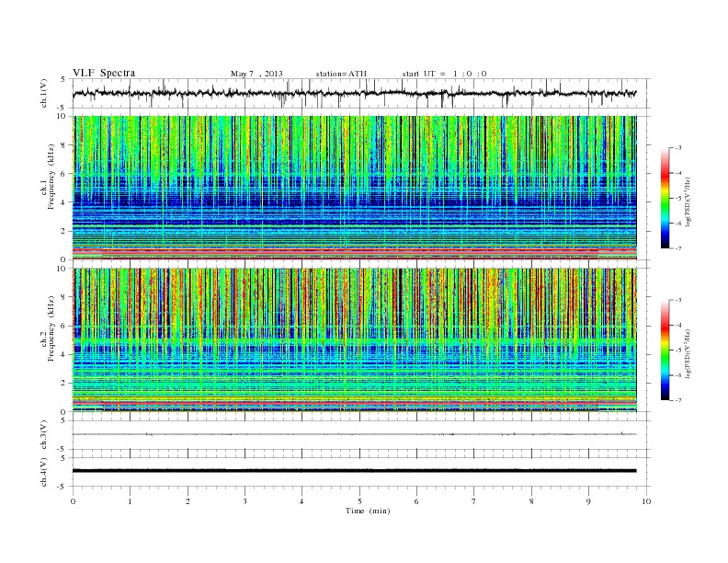Click the "-5" label on ch.1 colorbar
Screen dimensions: 728x563
[678, 199]
